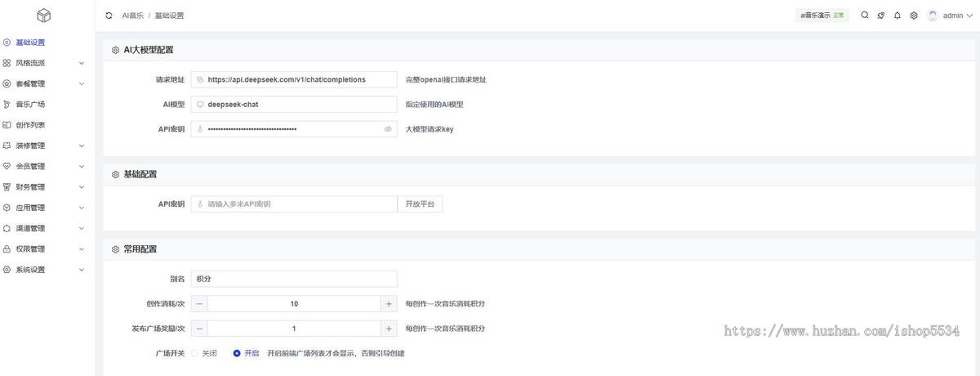980x376 pixels.
Task: Open notifications bell icon
Action: click(898, 16)
